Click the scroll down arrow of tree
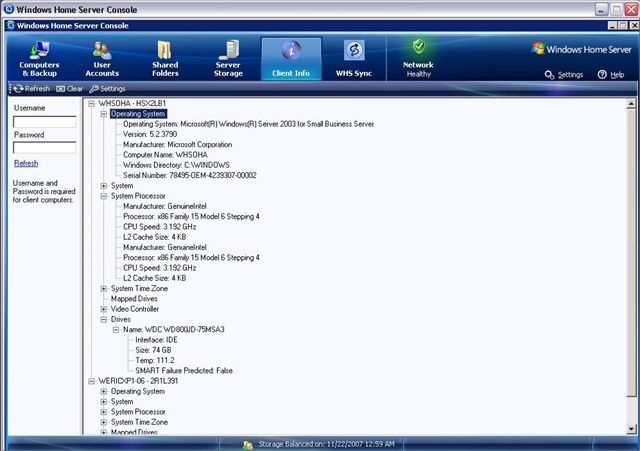Viewport: 640px width, 451px height. pos(631,429)
